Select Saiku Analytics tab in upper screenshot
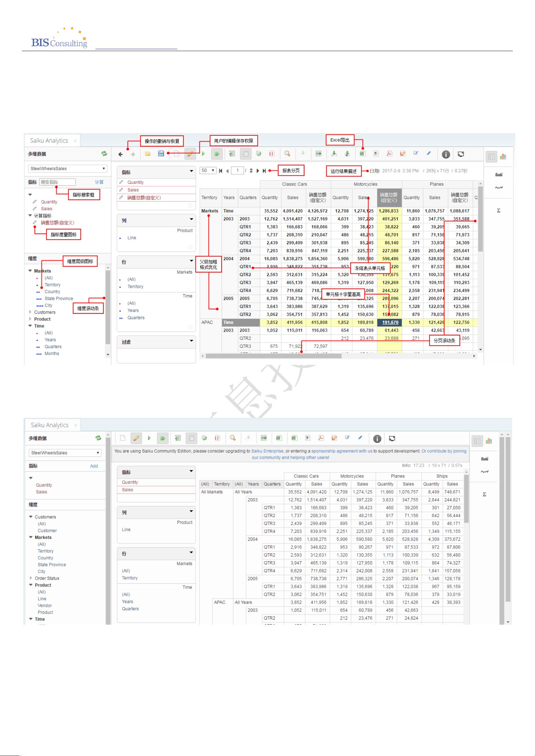 coord(49,141)
